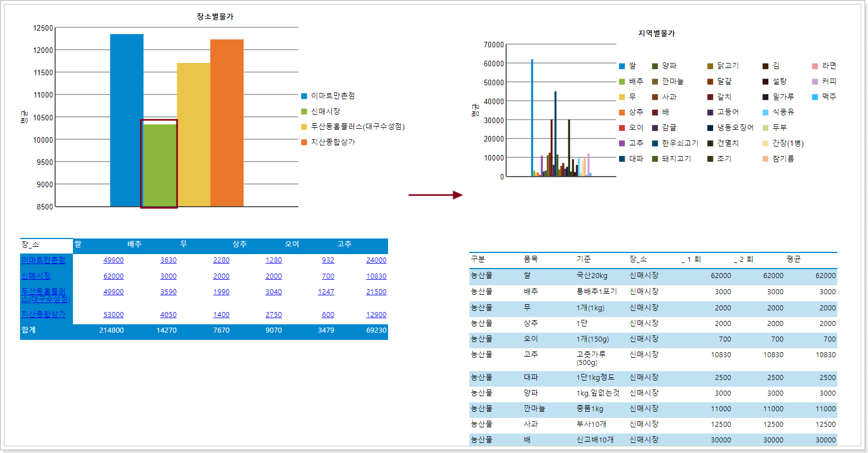Click the orange bar in 장소별물가 chart
This screenshot has height=453, width=868.
pos(227,123)
